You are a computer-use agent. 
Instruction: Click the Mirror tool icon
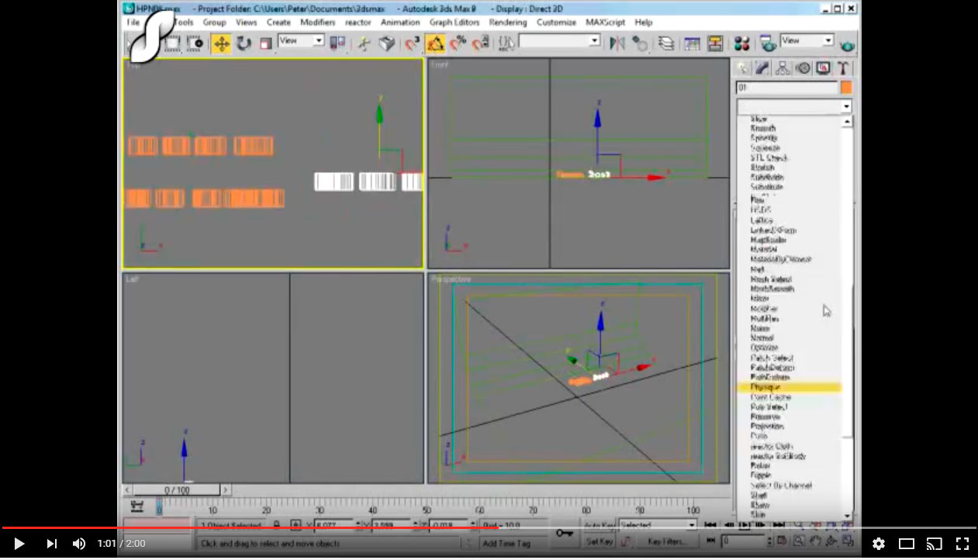tap(617, 43)
